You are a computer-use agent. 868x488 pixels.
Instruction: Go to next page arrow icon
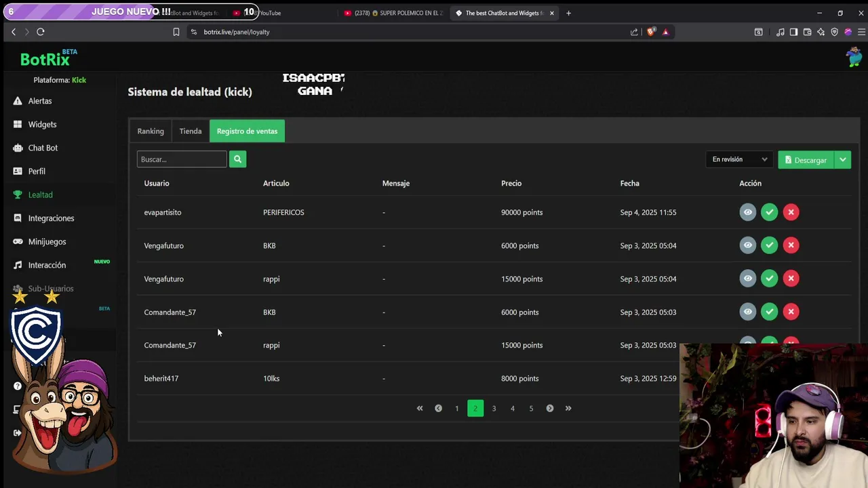point(550,408)
